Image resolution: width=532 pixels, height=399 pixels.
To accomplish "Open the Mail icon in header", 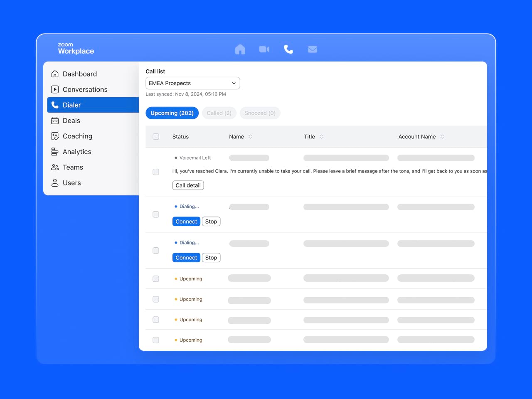I will (x=313, y=49).
